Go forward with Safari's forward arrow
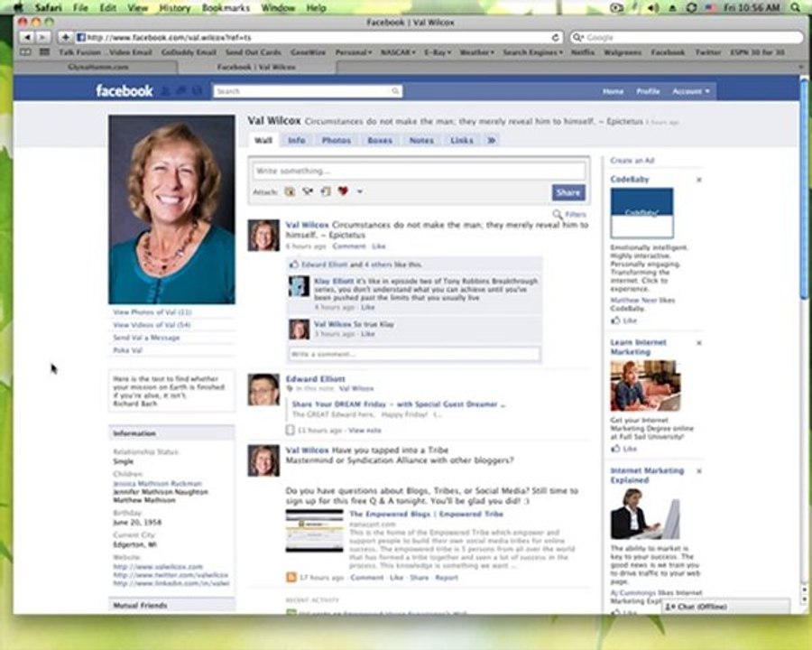 coord(43,37)
